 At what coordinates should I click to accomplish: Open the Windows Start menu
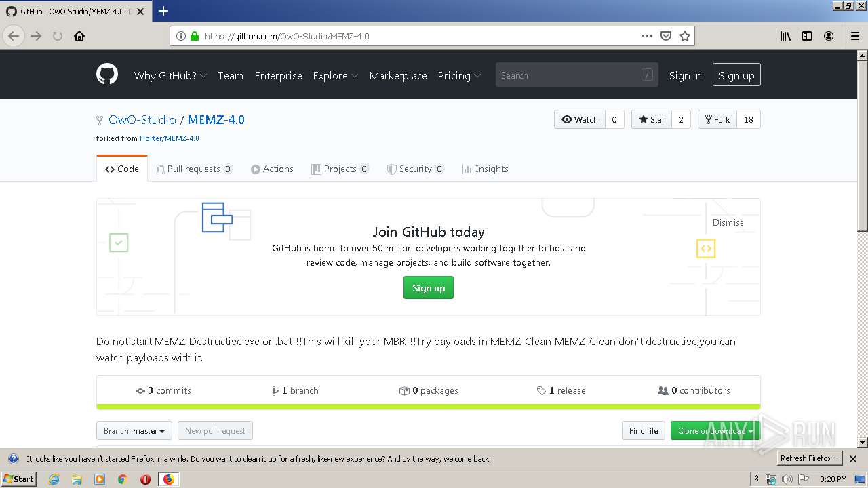(x=19, y=479)
